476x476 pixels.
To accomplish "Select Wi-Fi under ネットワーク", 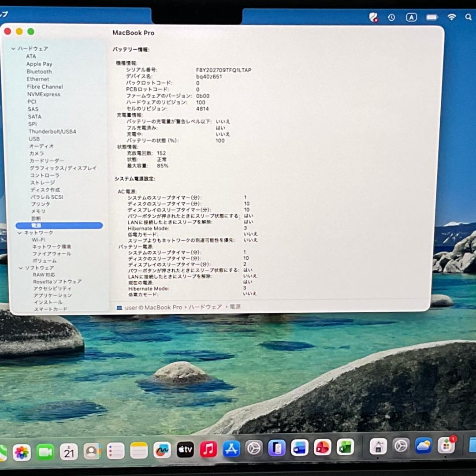I will tap(38, 240).
